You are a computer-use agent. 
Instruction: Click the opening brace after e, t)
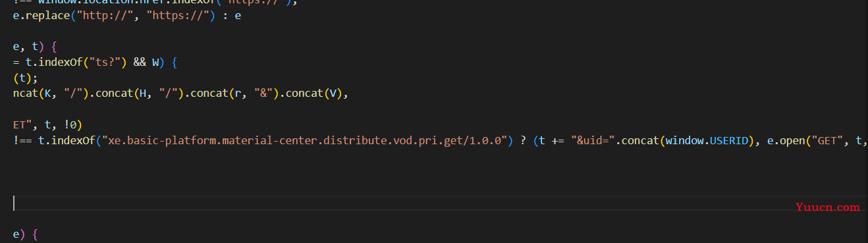54,47
